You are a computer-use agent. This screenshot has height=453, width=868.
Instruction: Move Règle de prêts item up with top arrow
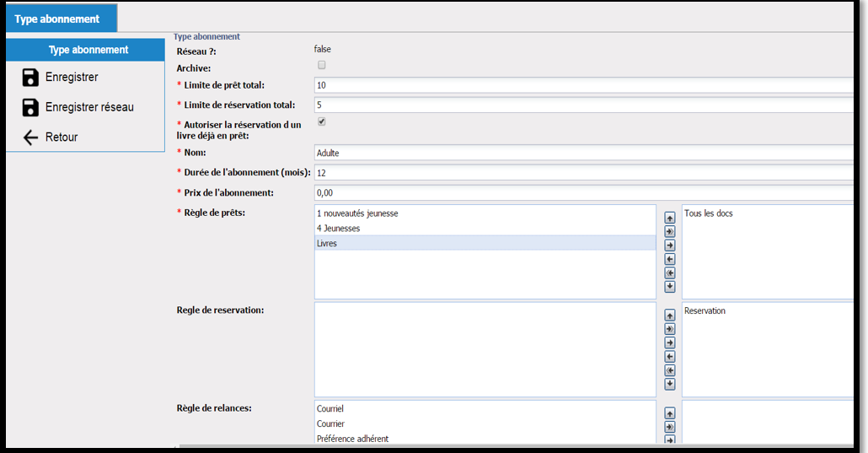670,218
